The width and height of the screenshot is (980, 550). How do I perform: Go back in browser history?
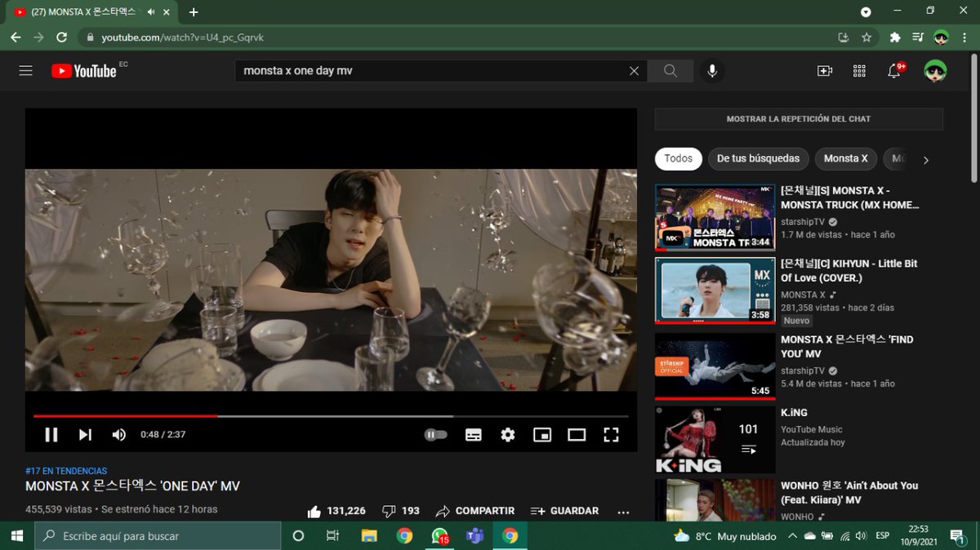(x=16, y=38)
